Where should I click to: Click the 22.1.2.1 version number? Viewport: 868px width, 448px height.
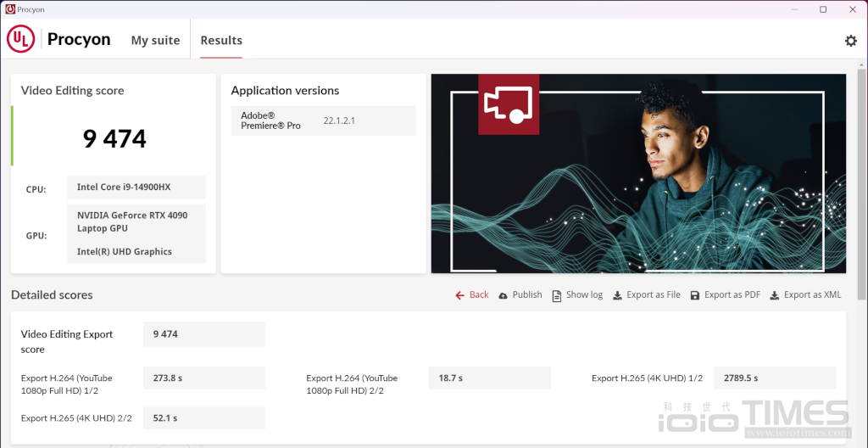[339, 120]
